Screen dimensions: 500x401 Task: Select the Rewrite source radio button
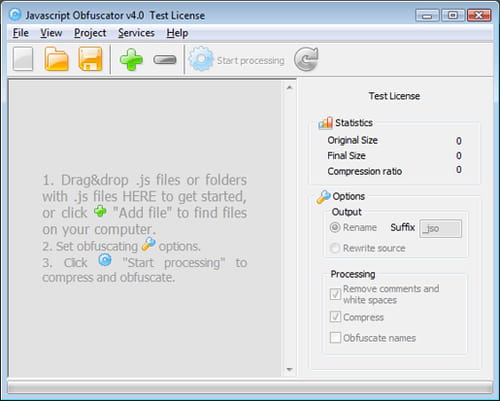point(335,248)
